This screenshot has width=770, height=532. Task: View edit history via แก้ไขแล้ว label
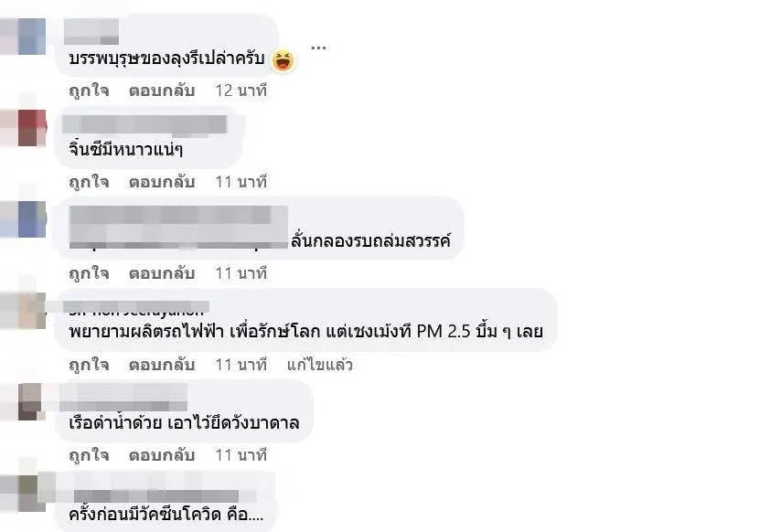(x=320, y=365)
